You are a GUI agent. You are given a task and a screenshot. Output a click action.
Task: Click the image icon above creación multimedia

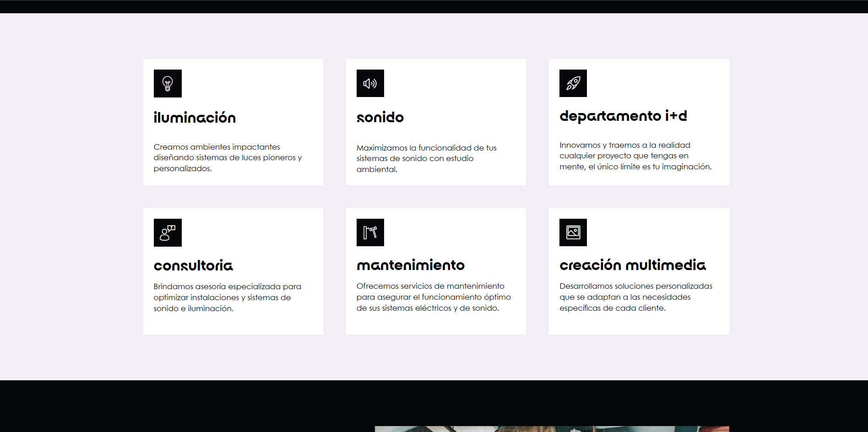pyautogui.click(x=573, y=232)
